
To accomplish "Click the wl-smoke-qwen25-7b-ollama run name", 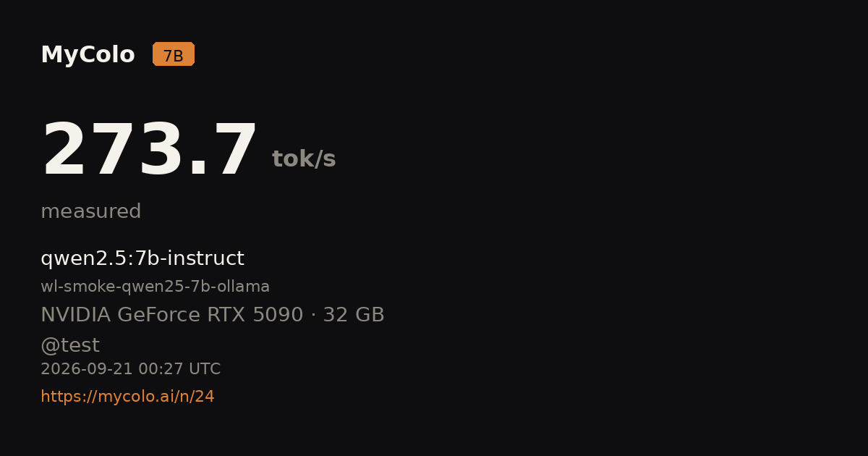I will (x=155, y=287).
